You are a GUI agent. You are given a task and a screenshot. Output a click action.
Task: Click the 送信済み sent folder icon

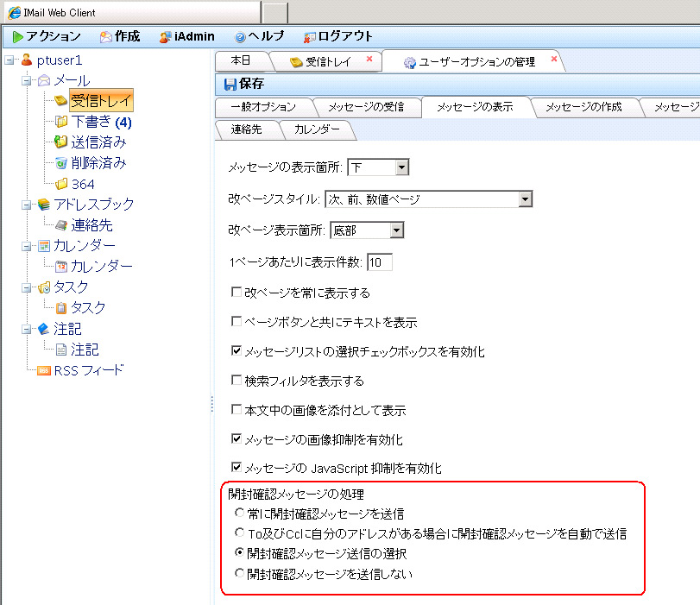coord(60,142)
